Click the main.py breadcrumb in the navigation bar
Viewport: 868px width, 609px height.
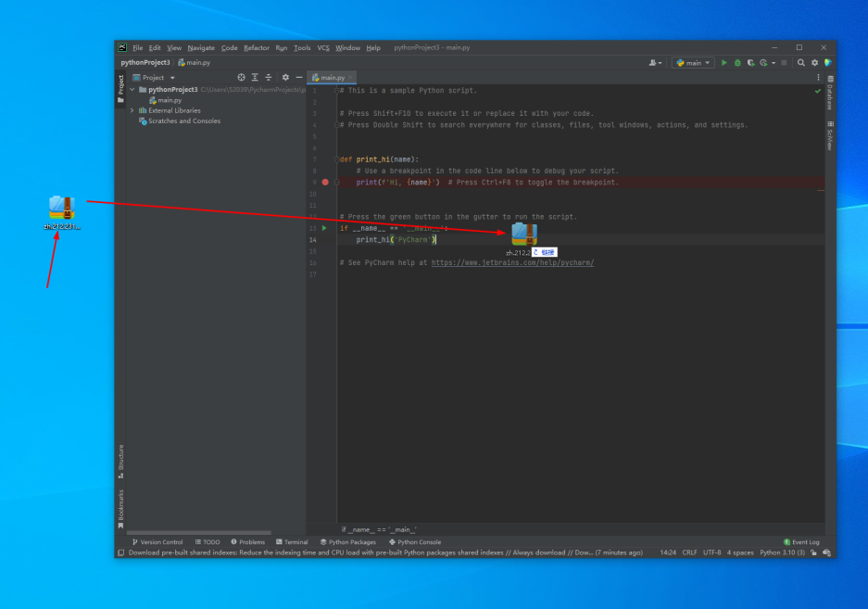(x=195, y=63)
